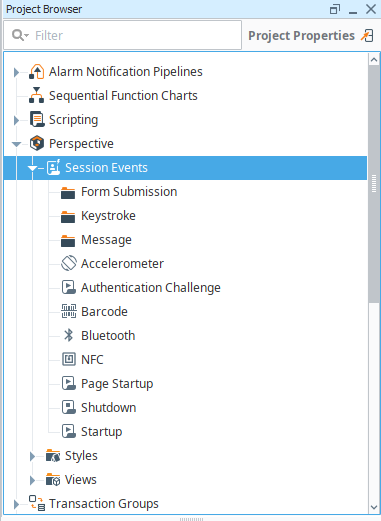Open the Barcode event icon
381x521 pixels.
pyautogui.click(x=69, y=311)
